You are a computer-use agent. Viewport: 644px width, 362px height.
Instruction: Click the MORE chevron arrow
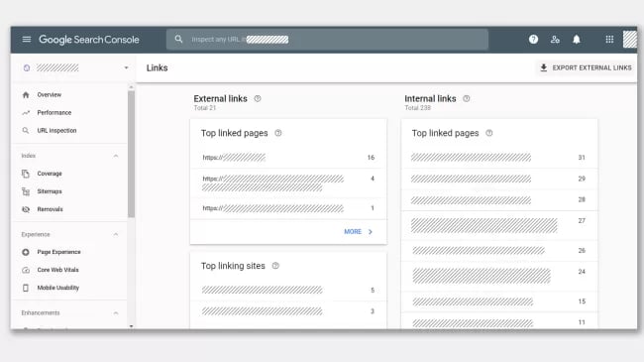point(371,232)
